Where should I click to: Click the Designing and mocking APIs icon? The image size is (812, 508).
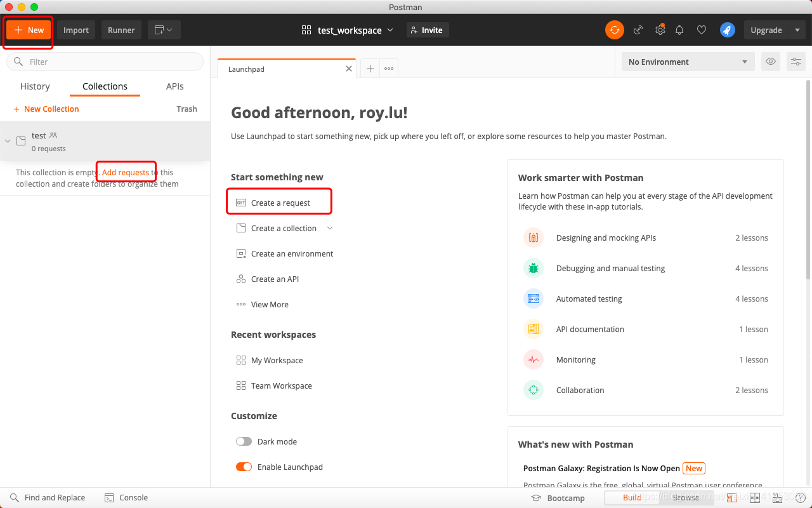pyautogui.click(x=534, y=237)
